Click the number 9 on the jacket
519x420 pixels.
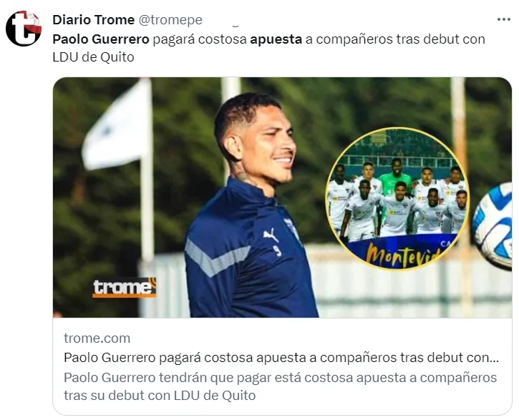click(278, 251)
